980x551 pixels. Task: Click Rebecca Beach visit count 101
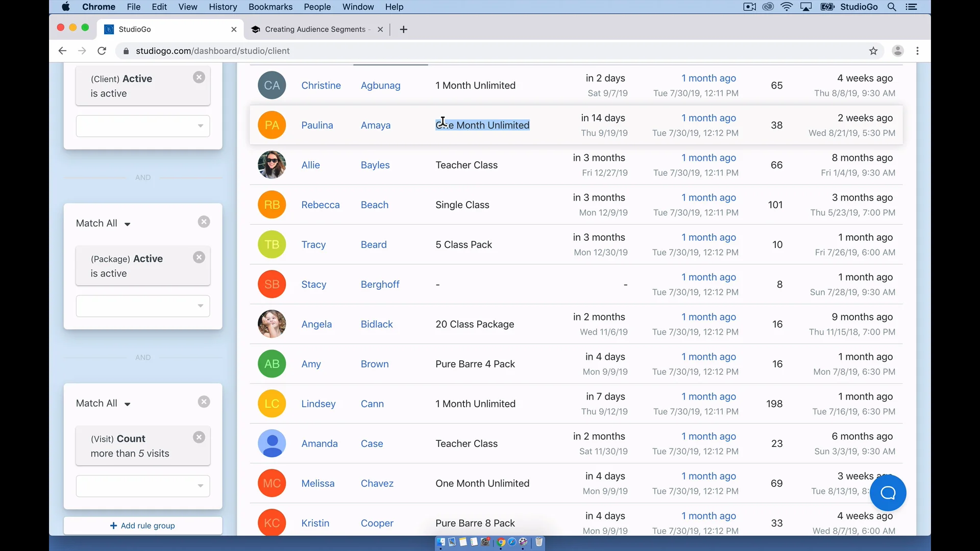pos(775,205)
